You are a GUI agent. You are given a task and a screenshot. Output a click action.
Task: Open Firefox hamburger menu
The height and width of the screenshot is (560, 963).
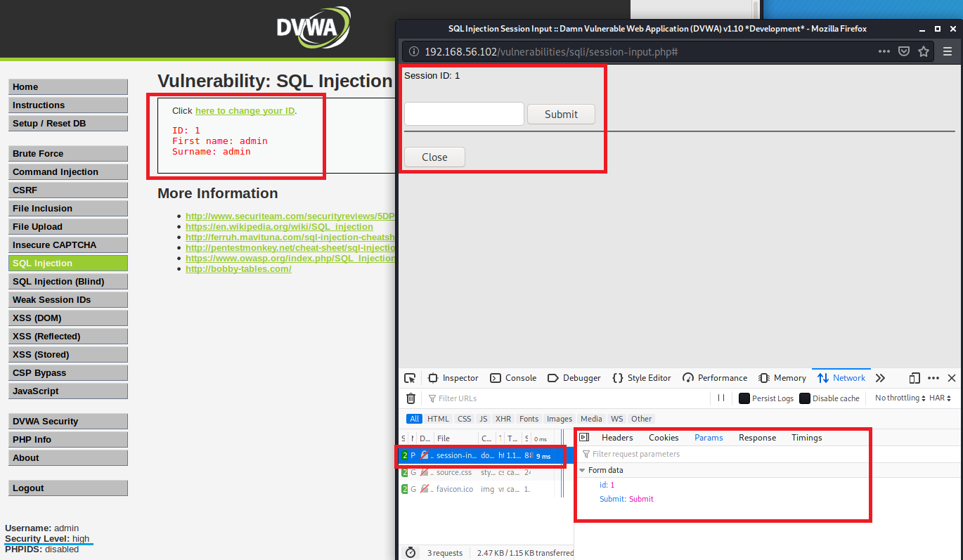(948, 51)
